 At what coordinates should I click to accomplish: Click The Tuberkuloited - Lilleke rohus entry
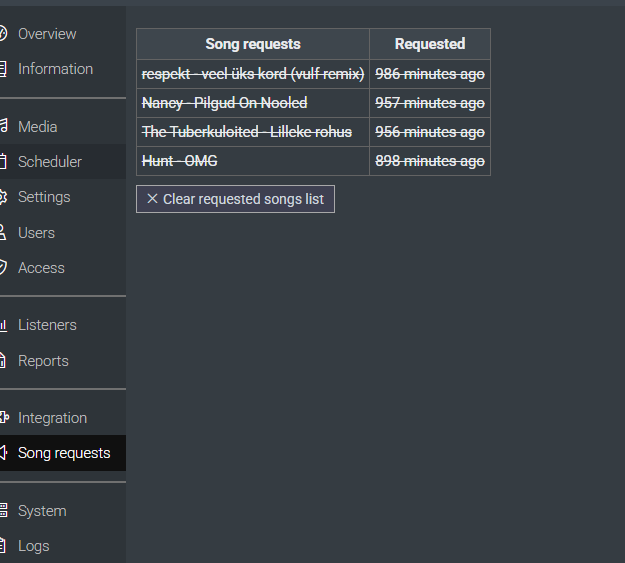coord(247,132)
